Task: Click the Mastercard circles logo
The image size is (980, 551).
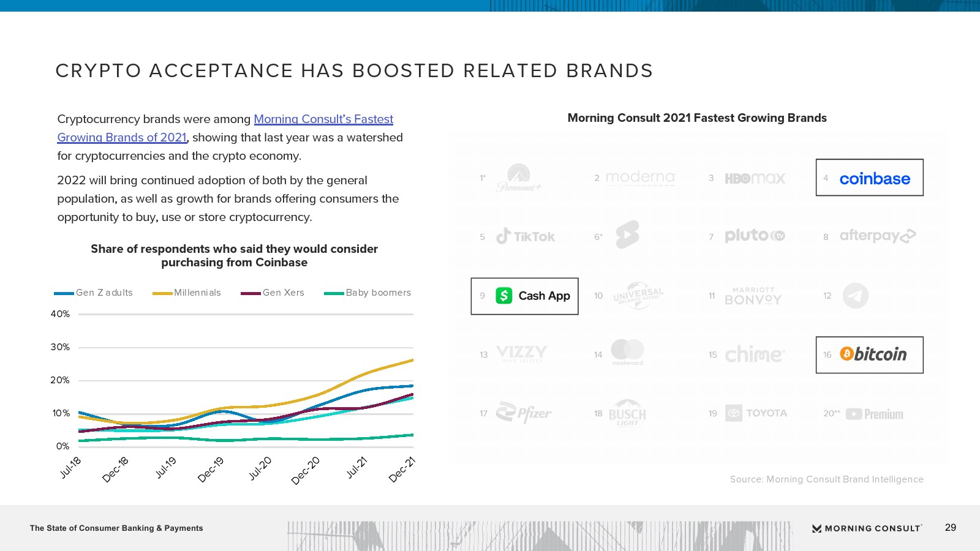Action: pos(627,351)
